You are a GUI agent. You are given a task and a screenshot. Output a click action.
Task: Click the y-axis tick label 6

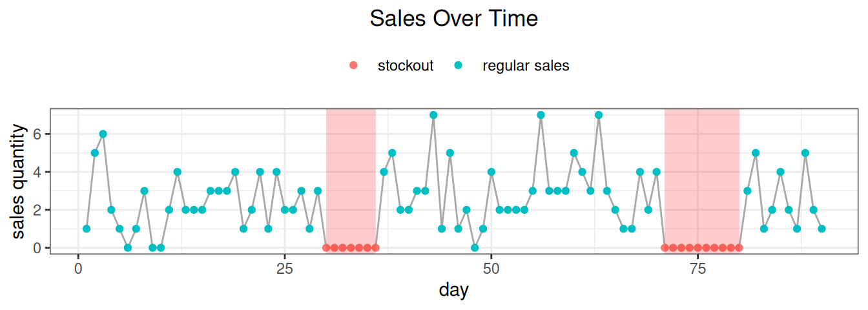pyautogui.click(x=38, y=134)
